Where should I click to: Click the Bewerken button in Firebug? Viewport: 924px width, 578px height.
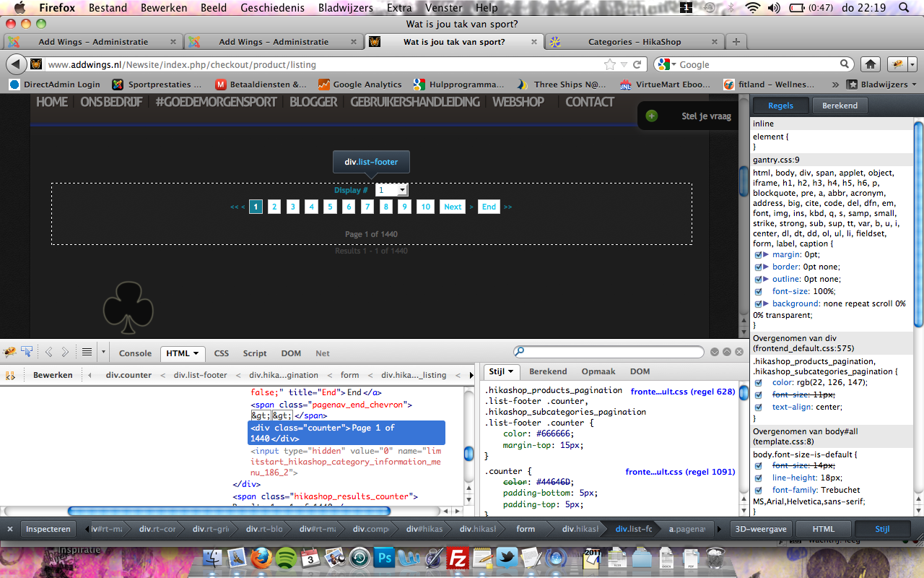coord(53,375)
